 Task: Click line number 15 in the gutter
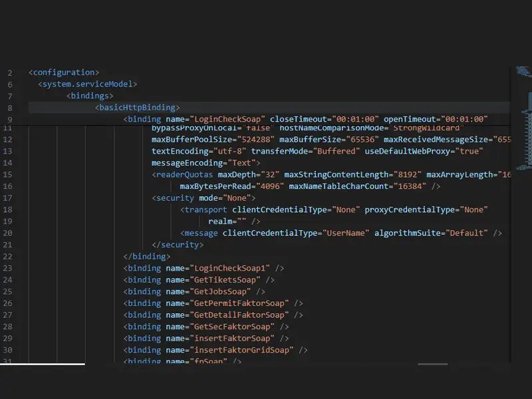point(8,175)
